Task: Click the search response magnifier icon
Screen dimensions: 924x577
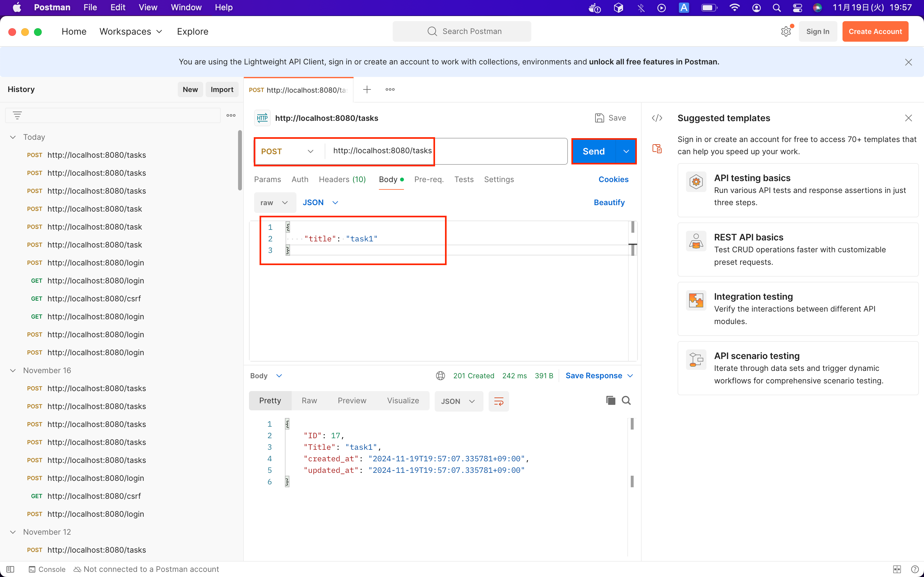Action: [x=626, y=400]
